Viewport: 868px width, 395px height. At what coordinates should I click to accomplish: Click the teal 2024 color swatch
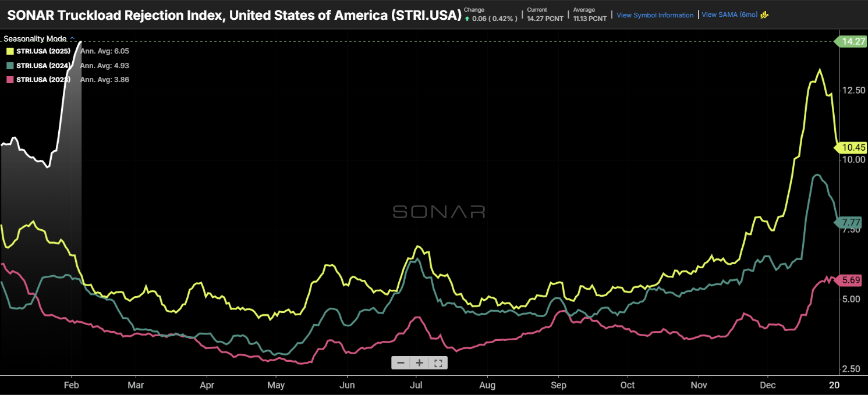tap(9, 65)
